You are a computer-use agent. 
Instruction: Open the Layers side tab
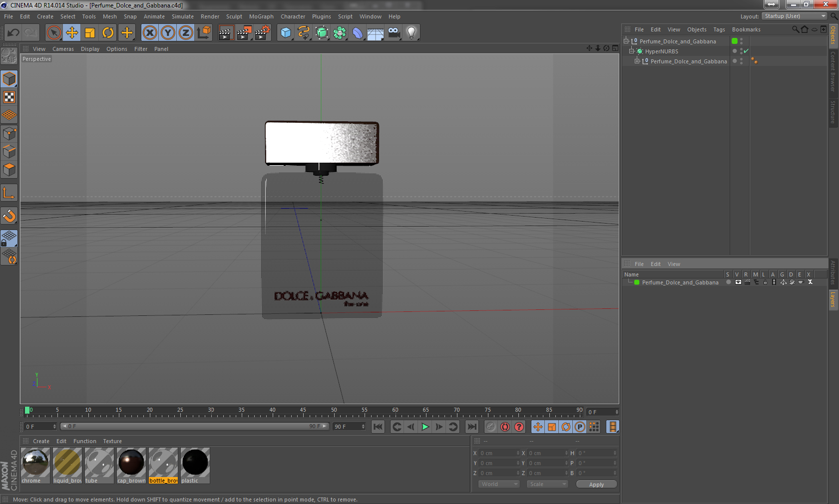coord(833,299)
